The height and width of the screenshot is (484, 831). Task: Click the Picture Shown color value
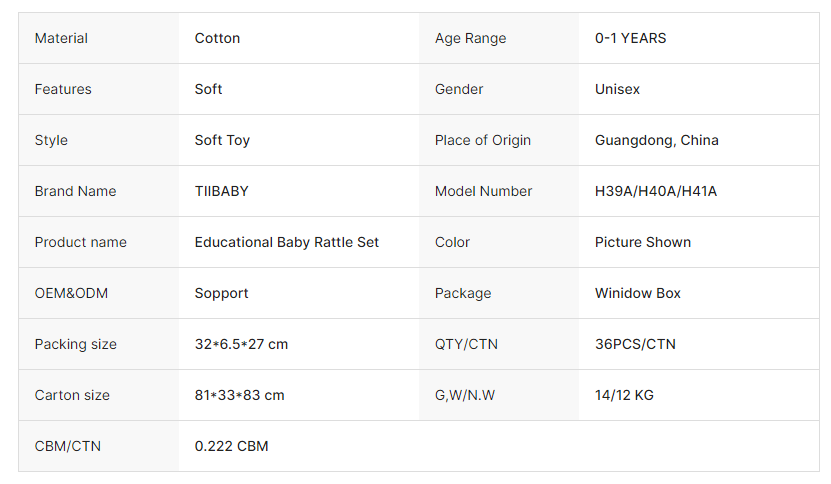(642, 242)
